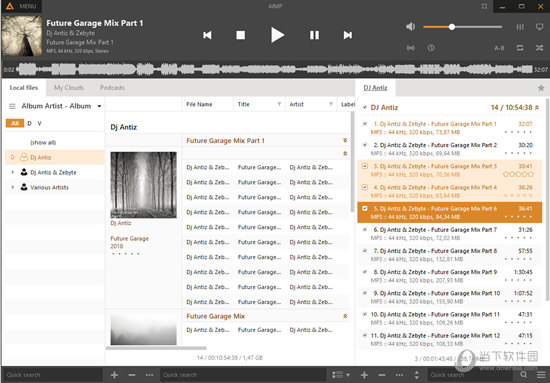The image size is (550, 383).
Task: Open the internet radio capture icon
Action: click(410, 48)
